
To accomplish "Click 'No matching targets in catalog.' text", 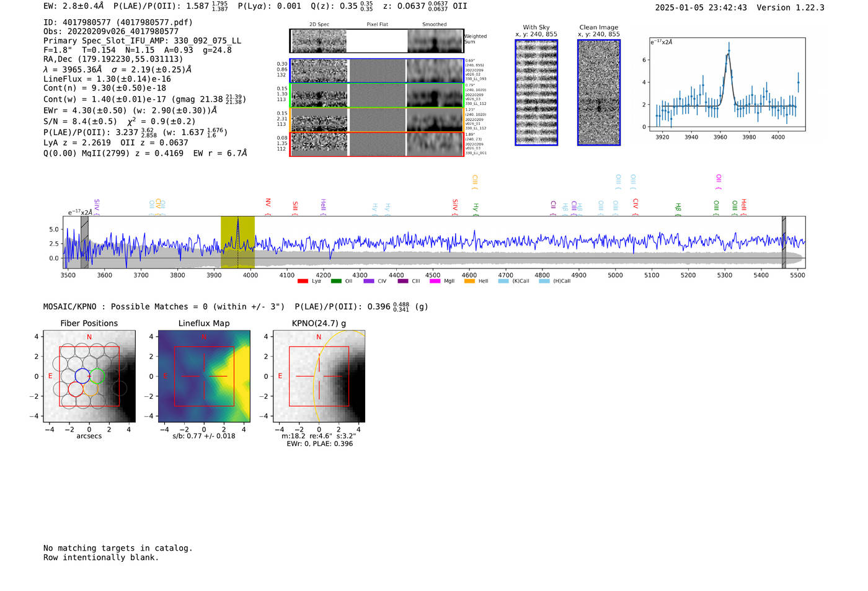I will [x=118, y=548].
